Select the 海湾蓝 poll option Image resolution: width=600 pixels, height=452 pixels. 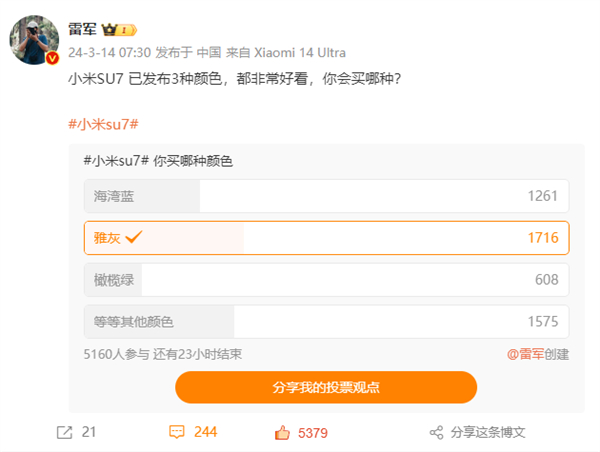[327, 196]
